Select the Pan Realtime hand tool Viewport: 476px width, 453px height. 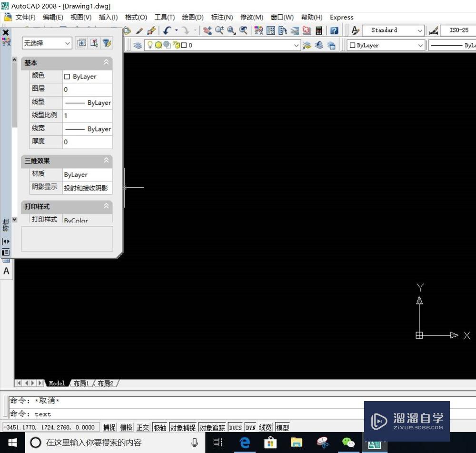pyautogui.click(x=209, y=30)
